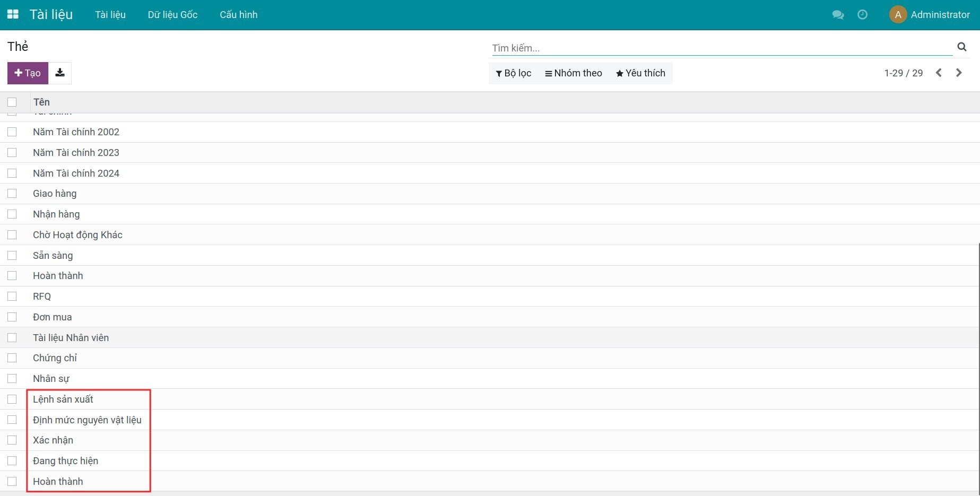Open the conversations chat icon
Image resolution: width=980 pixels, height=496 pixels.
(838, 15)
